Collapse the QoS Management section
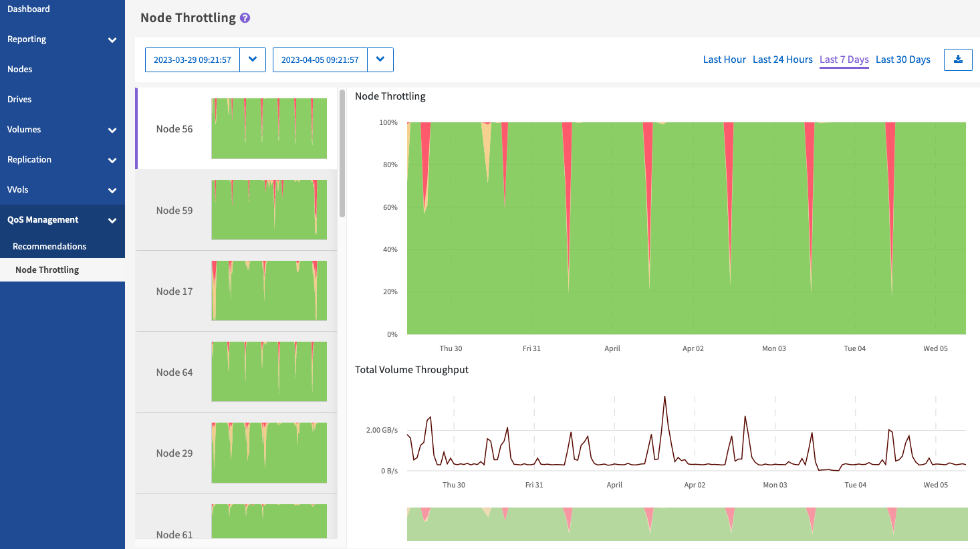 pyautogui.click(x=112, y=220)
